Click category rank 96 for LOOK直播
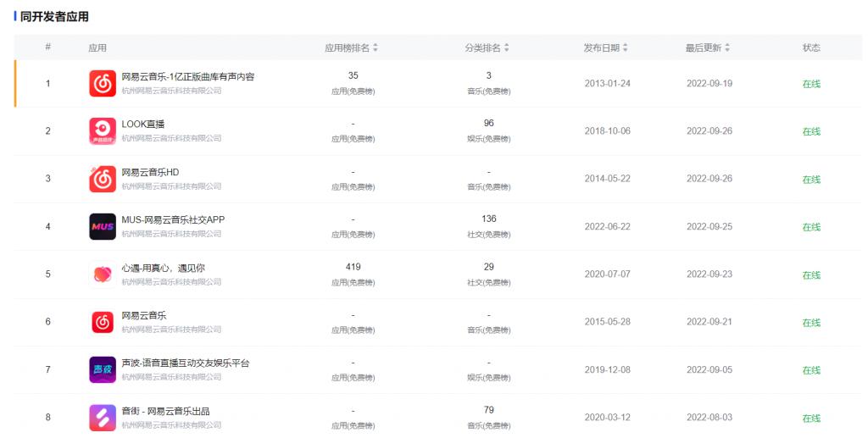Screen dimensions: 868x438 click(x=489, y=124)
